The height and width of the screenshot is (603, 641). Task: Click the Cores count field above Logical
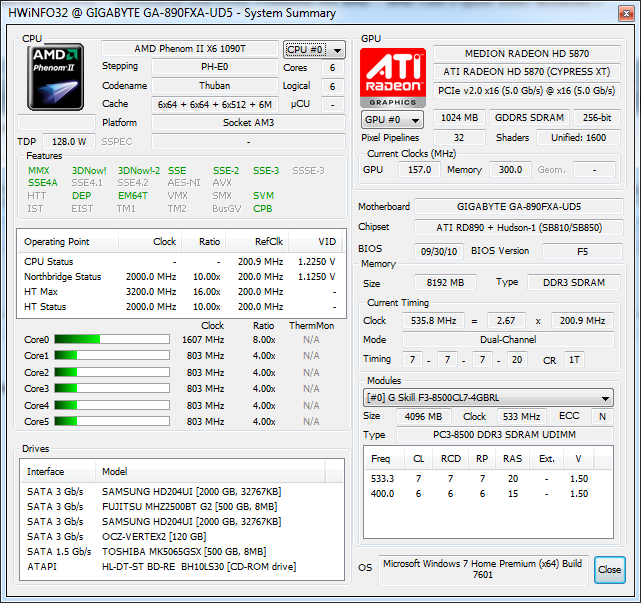click(332, 67)
